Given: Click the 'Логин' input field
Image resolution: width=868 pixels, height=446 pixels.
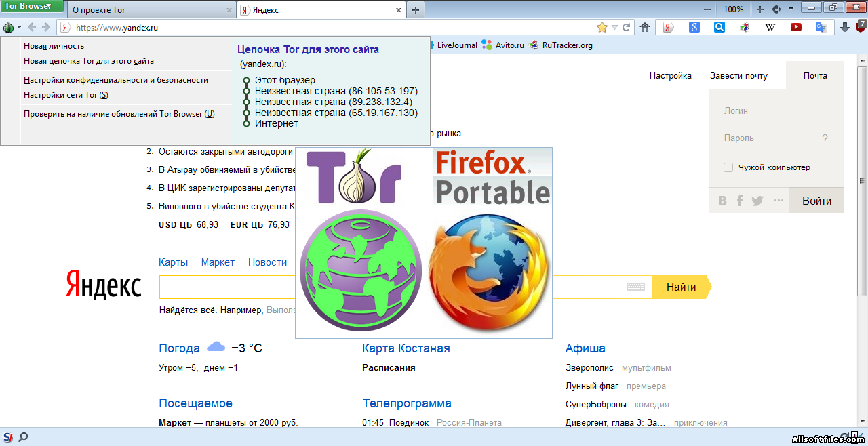Looking at the screenshot, I should tap(776, 111).
